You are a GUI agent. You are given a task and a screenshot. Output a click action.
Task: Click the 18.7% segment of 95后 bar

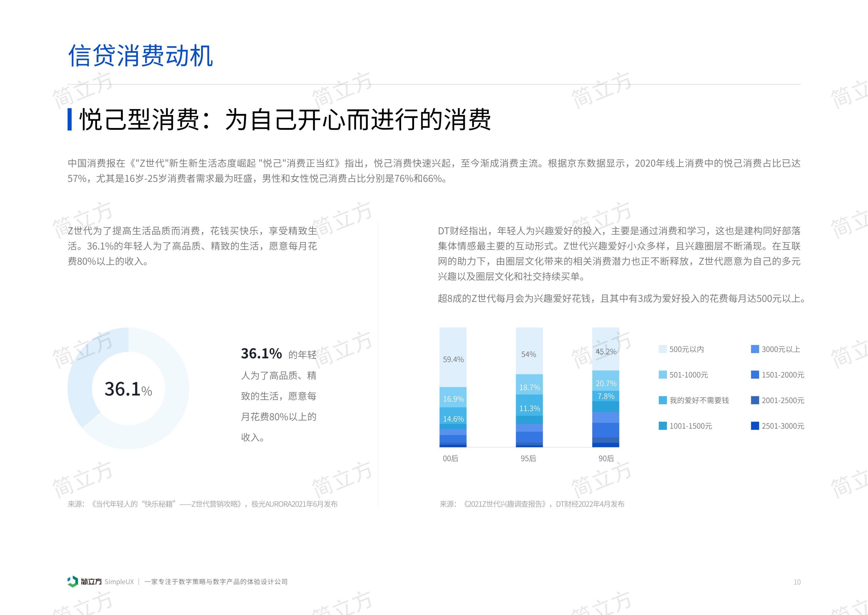pos(529,385)
